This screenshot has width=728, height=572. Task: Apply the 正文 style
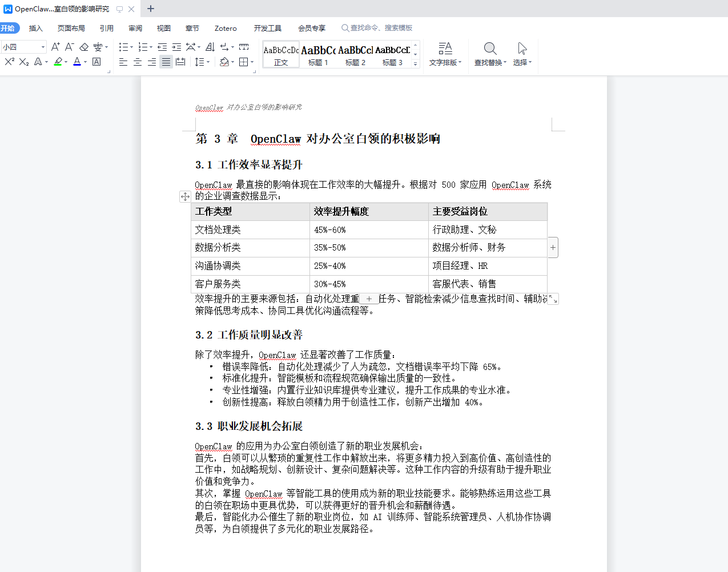pyautogui.click(x=281, y=55)
